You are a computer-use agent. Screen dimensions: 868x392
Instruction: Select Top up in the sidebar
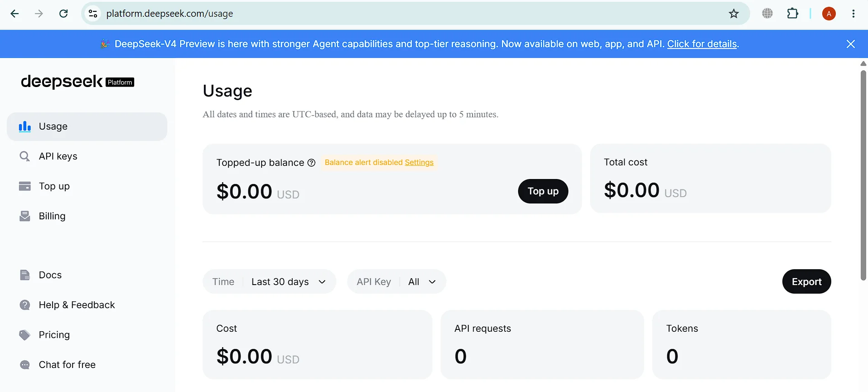tap(87, 186)
